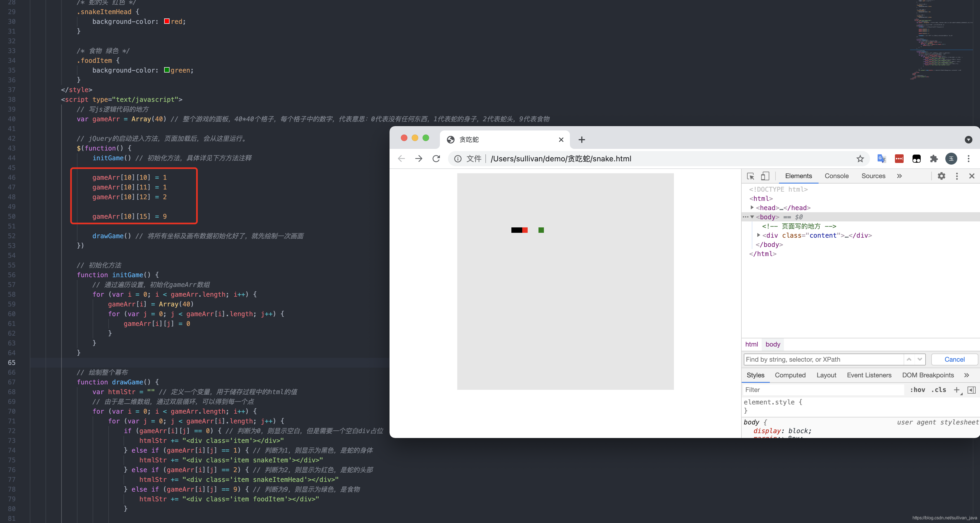Open DevTools settings gear
This screenshot has height=523, width=980.
pyautogui.click(x=942, y=176)
